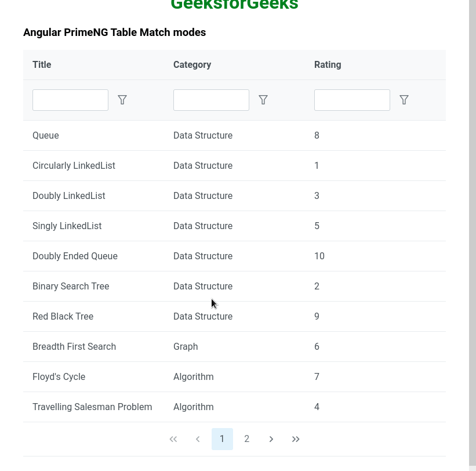
Task: Click the vertical page scrollbar
Action: pos(473,232)
